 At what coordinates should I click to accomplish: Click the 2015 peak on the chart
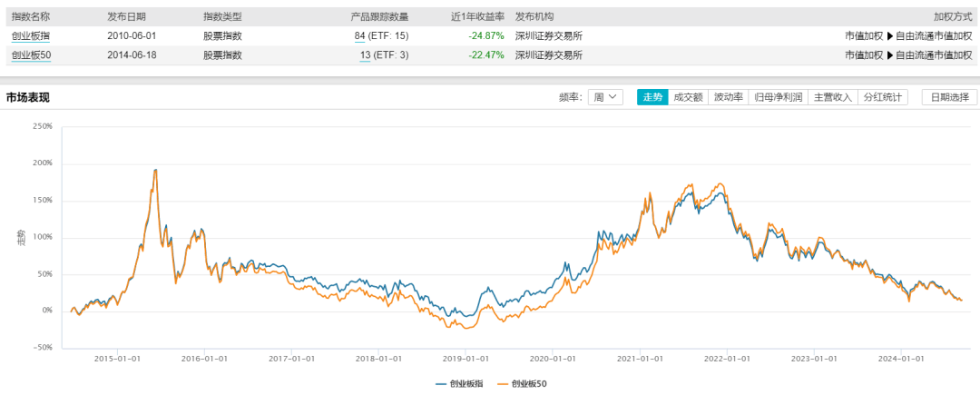[155, 170]
